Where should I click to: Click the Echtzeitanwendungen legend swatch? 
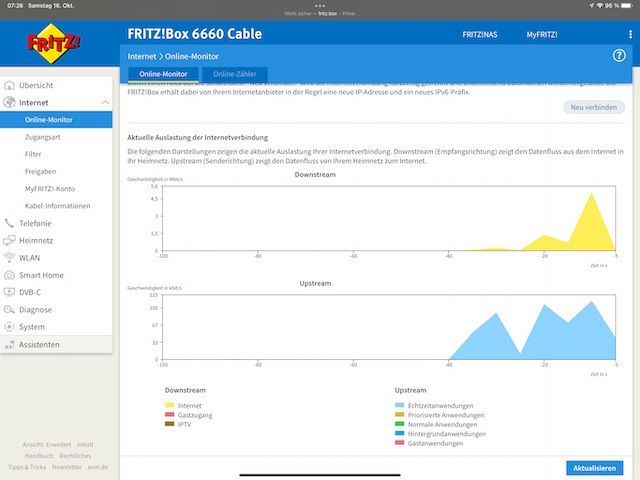click(400, 405)
